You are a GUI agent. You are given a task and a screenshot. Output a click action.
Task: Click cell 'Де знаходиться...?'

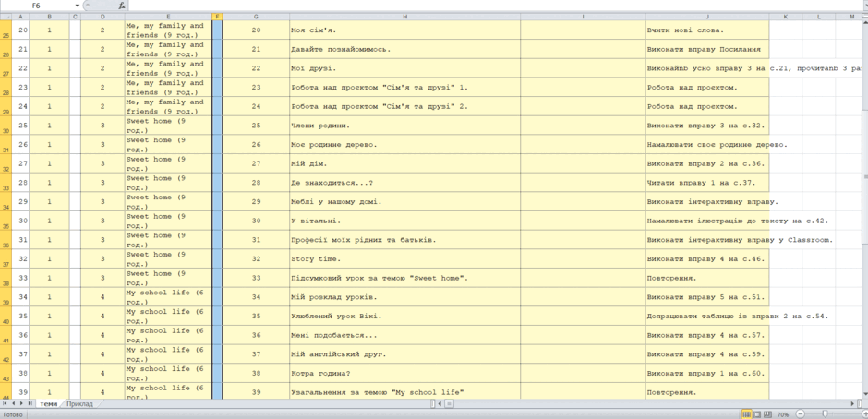(404, 183)
